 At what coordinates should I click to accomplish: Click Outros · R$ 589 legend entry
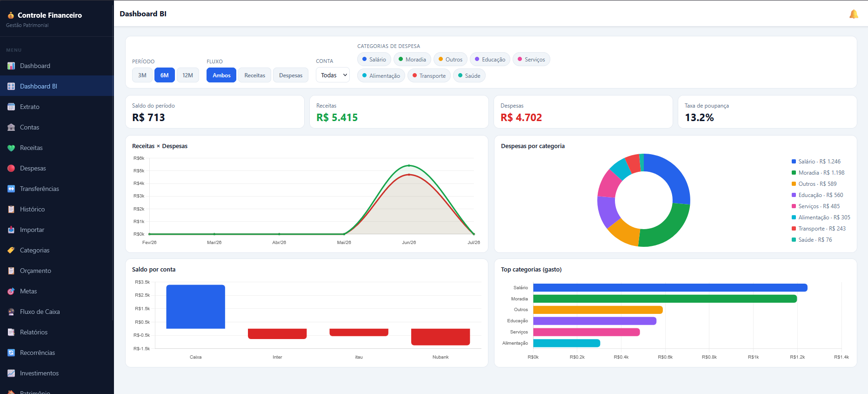[x=814, y=184]
